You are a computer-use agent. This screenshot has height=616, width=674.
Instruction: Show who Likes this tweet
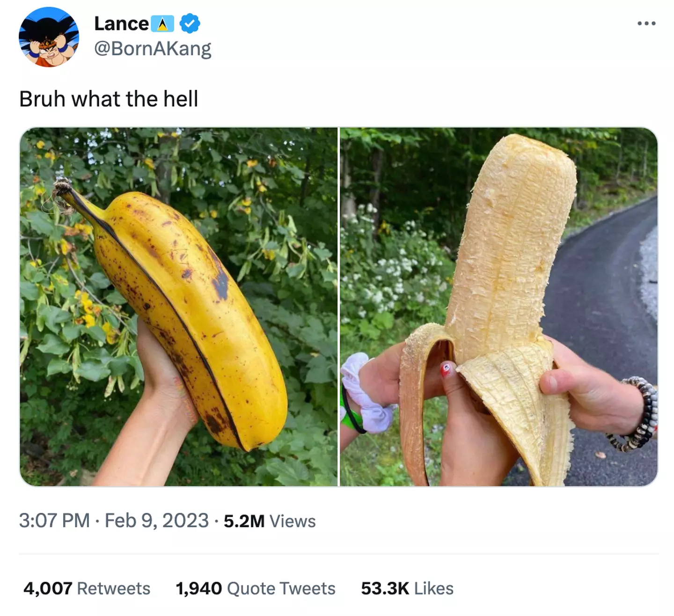434,588
